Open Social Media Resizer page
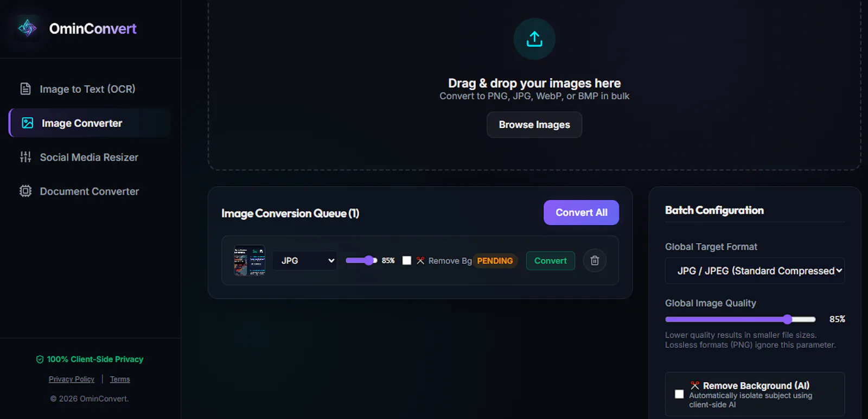 (90, 157)
